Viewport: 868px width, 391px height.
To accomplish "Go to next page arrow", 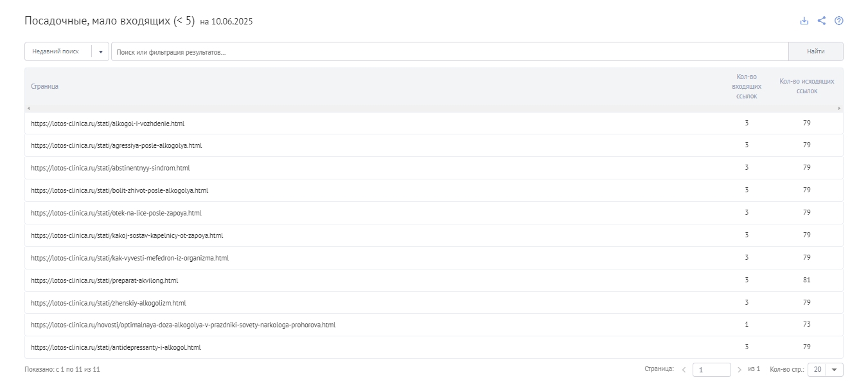I will click(740, 370).
